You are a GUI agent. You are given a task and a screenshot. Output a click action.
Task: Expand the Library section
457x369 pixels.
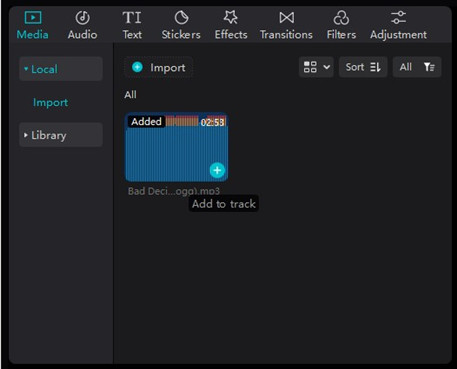pos(61,135)
